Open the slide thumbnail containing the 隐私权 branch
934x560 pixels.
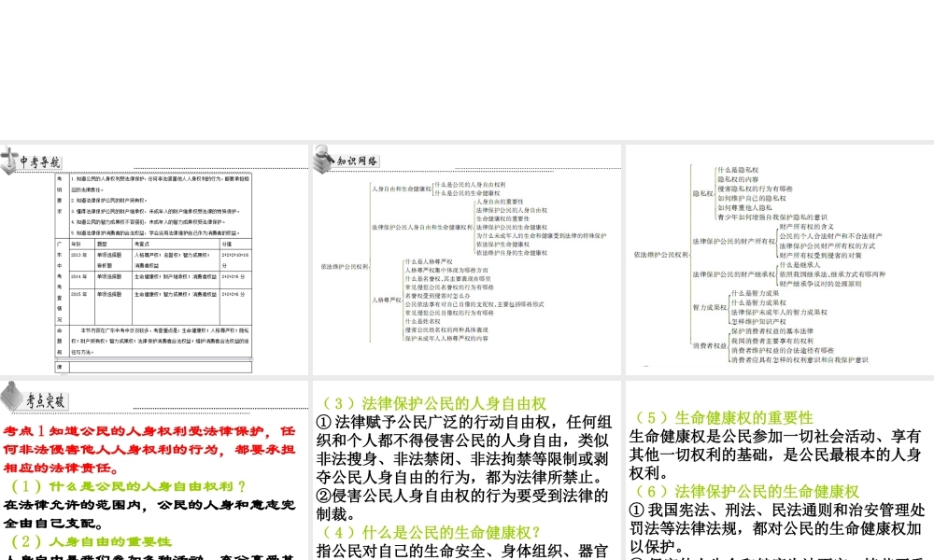[x=780, y=259]
